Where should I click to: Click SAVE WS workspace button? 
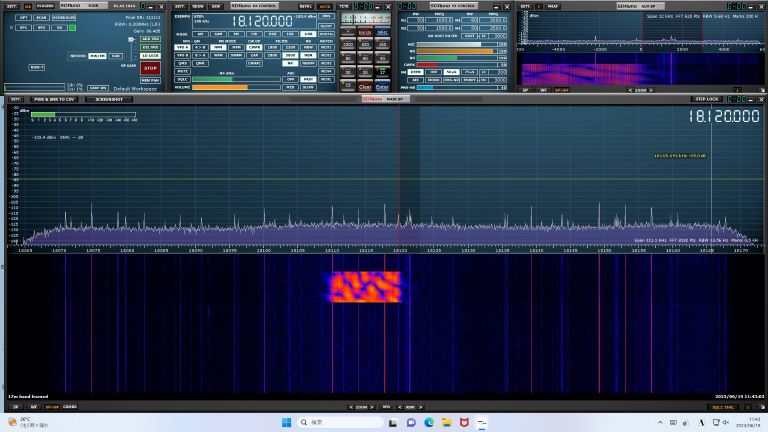[x=98, y=88]
